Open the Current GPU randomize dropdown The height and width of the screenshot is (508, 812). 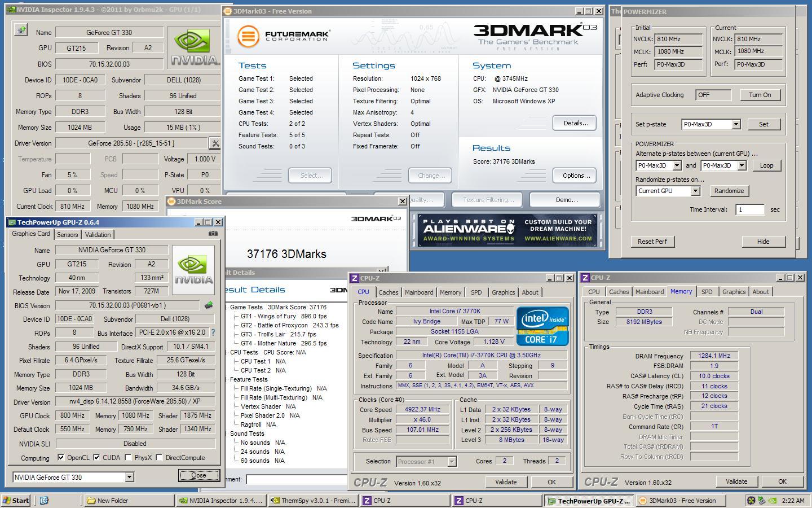click(695, 191)
